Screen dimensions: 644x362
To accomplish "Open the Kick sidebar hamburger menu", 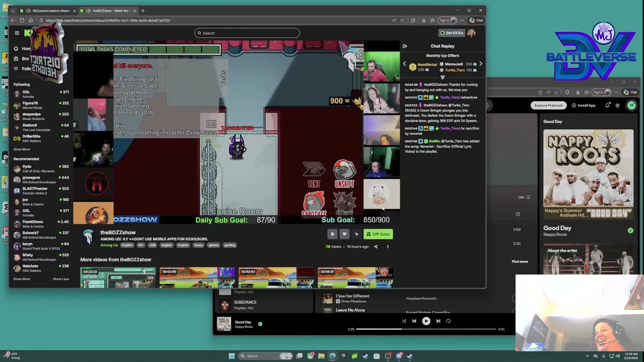I will (x=17, y=33).
